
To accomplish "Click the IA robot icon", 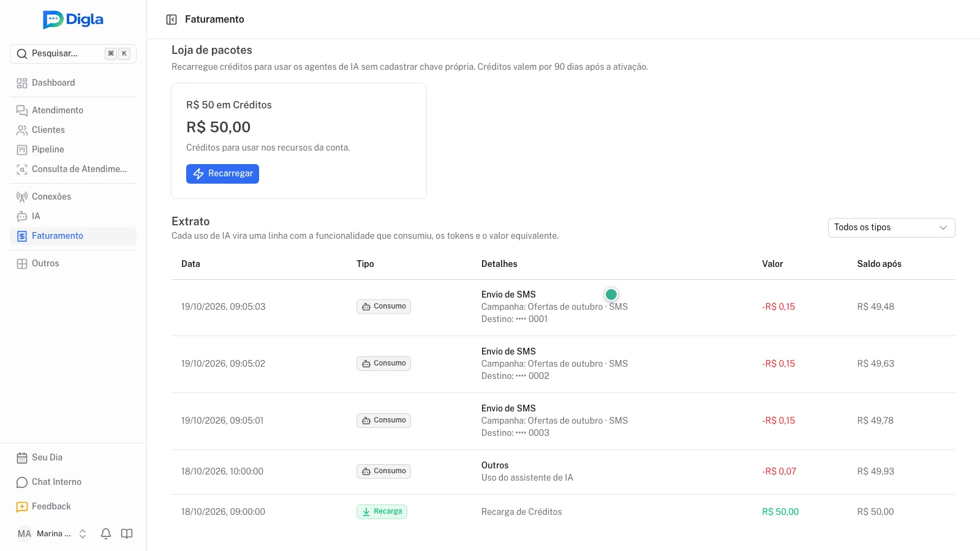I will click(x=22, y=217).
